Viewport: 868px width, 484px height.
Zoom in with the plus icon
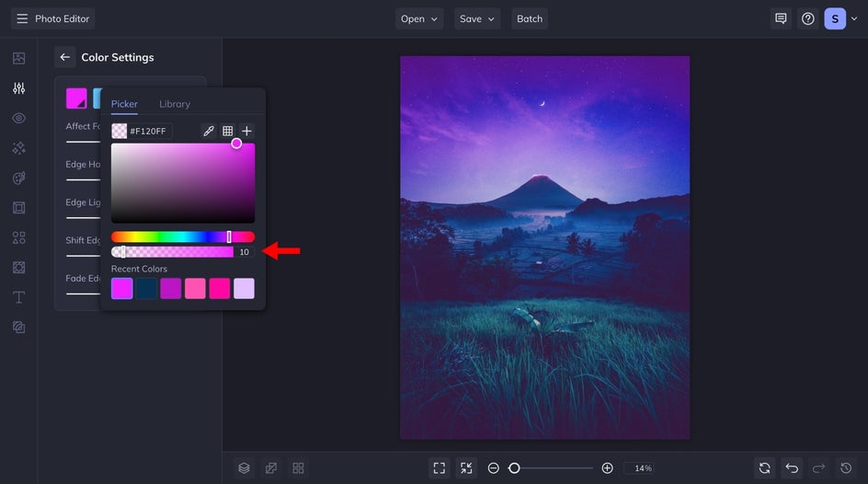[607, 468]
